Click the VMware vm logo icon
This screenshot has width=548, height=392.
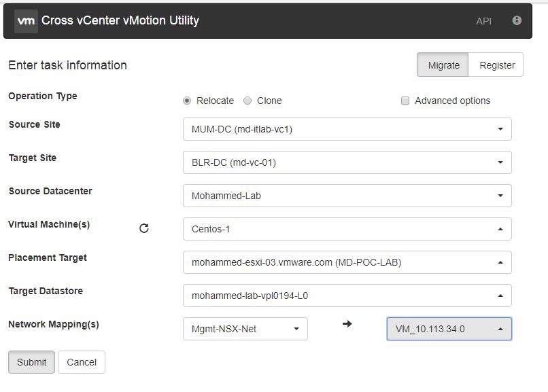pyautogui.click(x=26, y=21)
